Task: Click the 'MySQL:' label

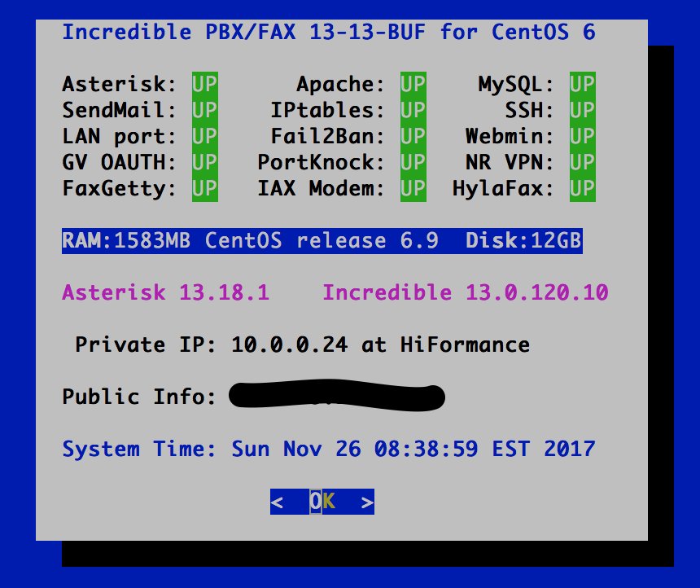Action: 516,85
